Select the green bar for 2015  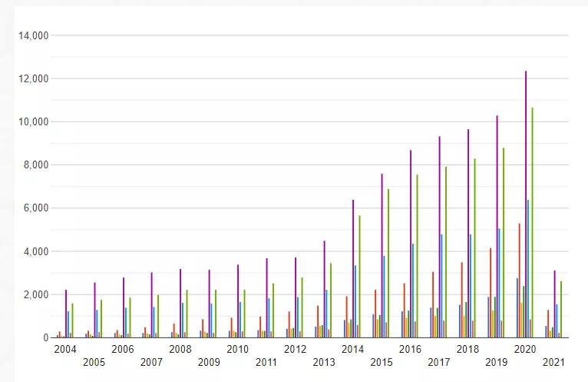pos(388,264)
